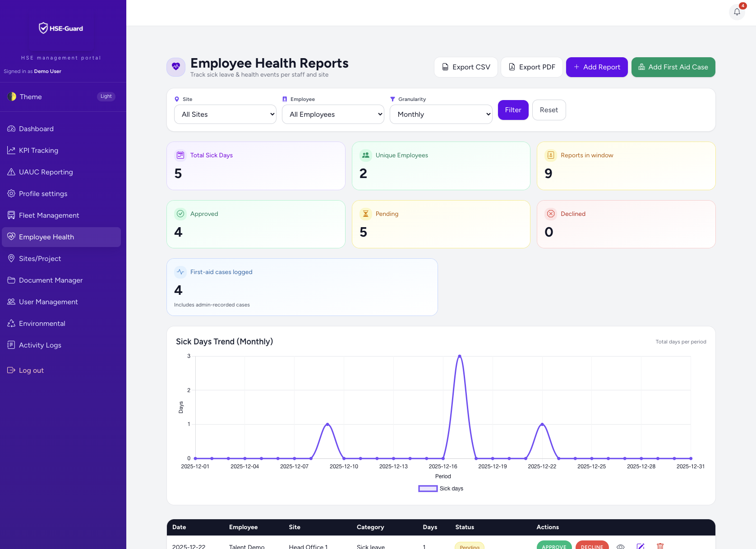Screen dimensions: 756x549
Task: Expand the All Employees dropdown
Action: tap(333, 114)
